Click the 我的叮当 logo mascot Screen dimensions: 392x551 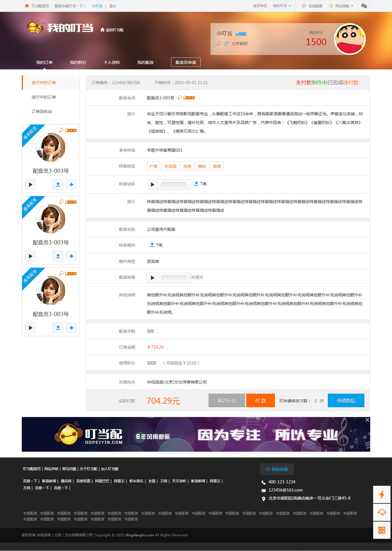35,26
